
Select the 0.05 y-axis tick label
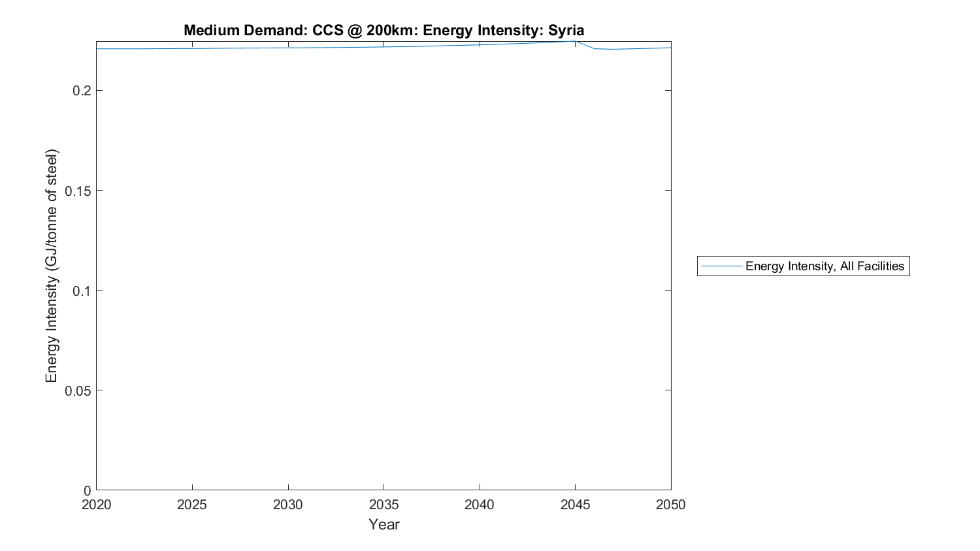tap(78, 390)
